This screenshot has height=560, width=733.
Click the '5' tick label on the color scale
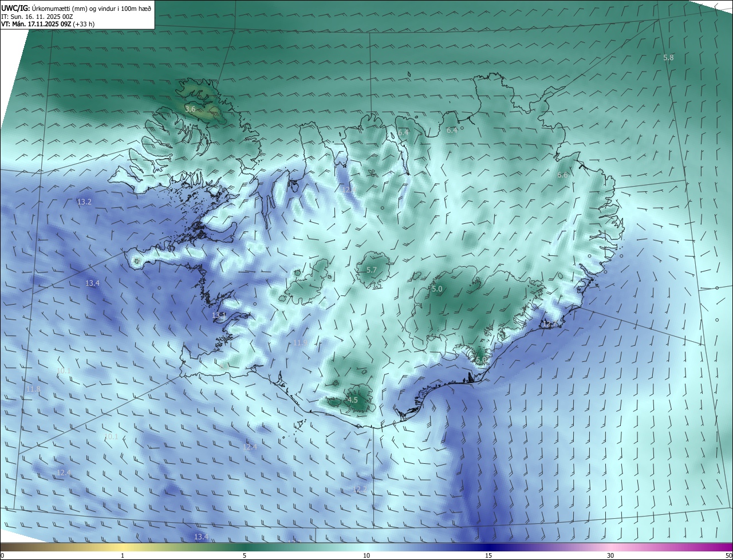point(245,556)
